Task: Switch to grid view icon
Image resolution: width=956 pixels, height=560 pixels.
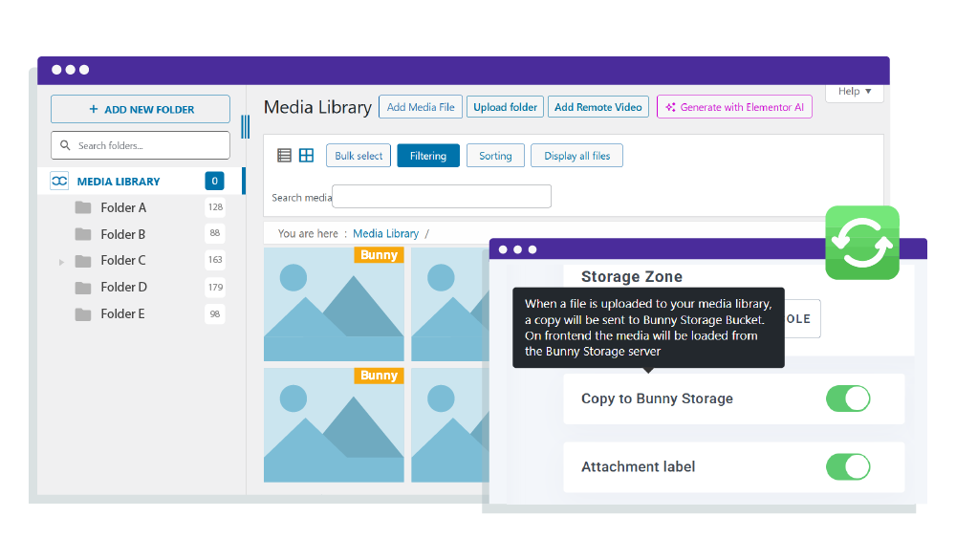Action: 306,156
